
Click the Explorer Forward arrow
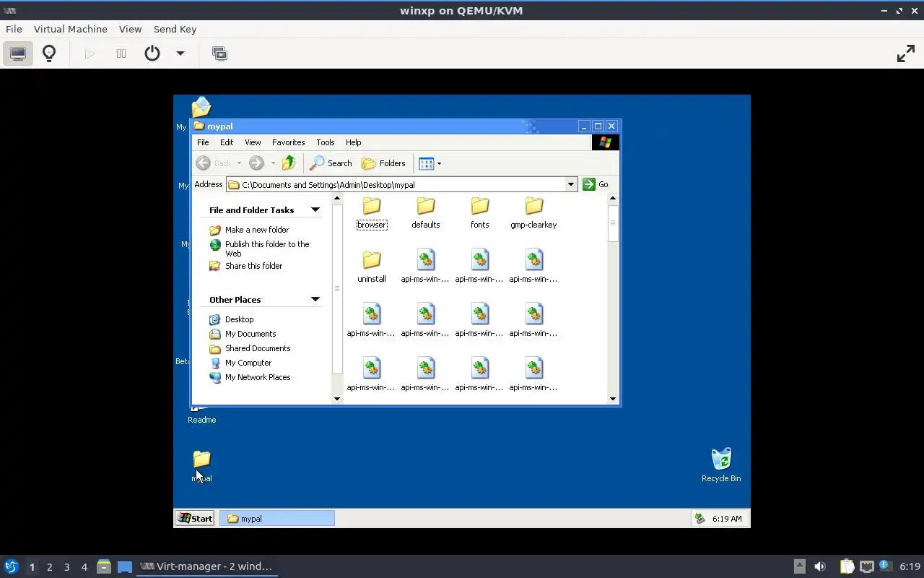[x=256, y=163]
